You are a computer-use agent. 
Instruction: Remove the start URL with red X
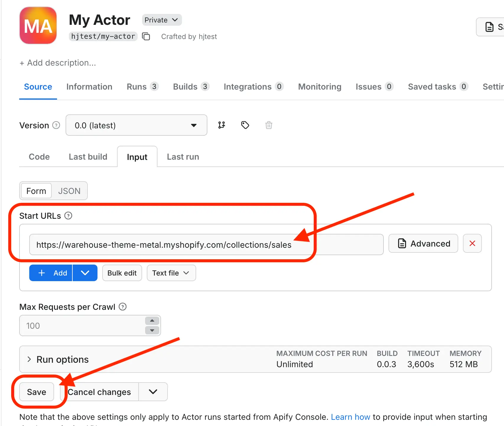[x=472, y=243]
